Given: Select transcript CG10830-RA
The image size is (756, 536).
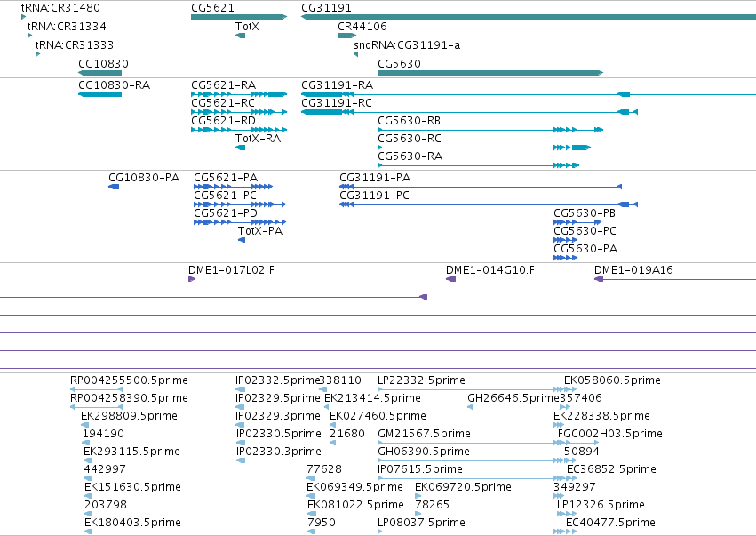Looking at the screenshot, I should (x=99, y=94).
